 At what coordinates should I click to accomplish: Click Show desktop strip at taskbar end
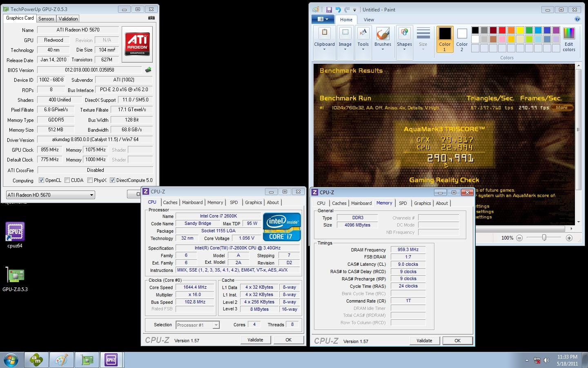585,360
